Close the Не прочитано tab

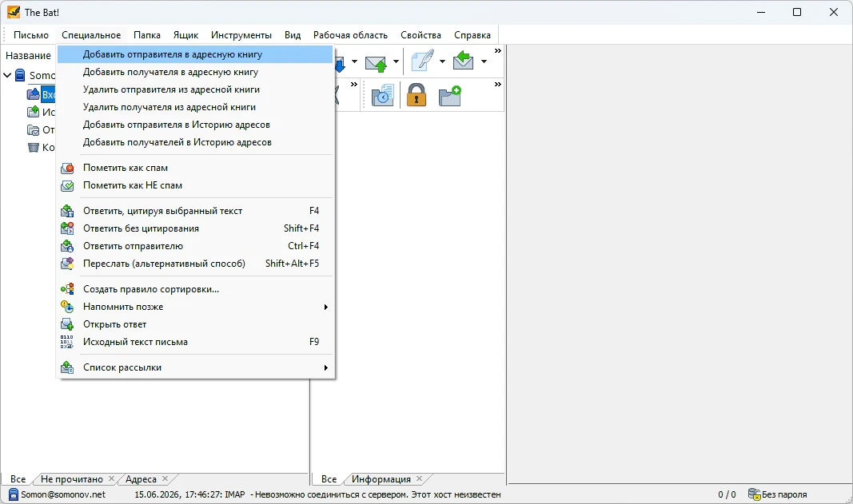[111, 478]
